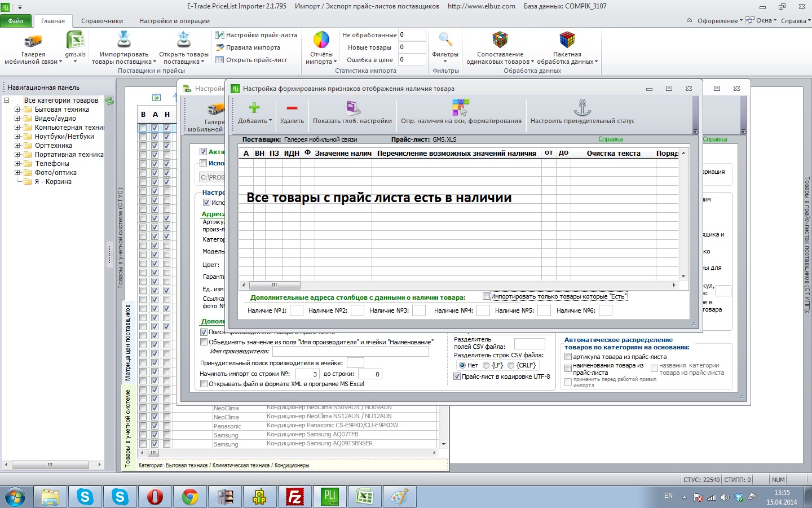Select the Я - Корзина tree item
812x508 pixels.
click(x=53, y=182)
